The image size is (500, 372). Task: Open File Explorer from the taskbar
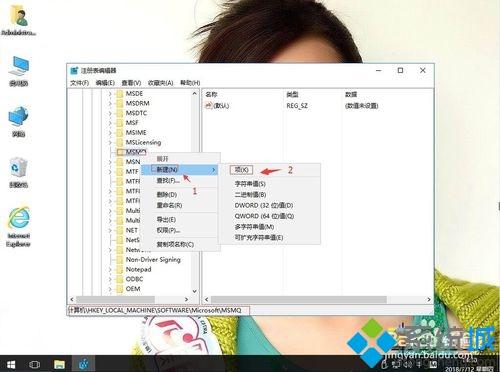59,364
